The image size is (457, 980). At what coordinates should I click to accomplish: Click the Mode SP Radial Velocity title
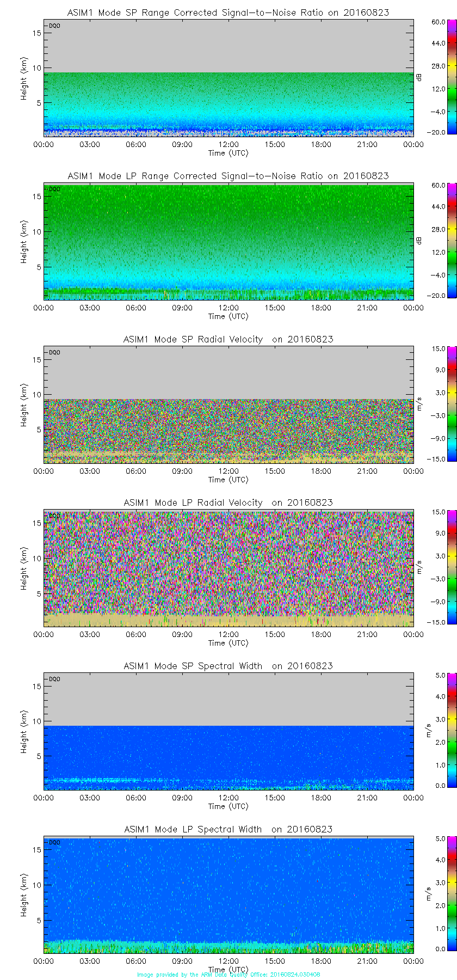(228, 339)
